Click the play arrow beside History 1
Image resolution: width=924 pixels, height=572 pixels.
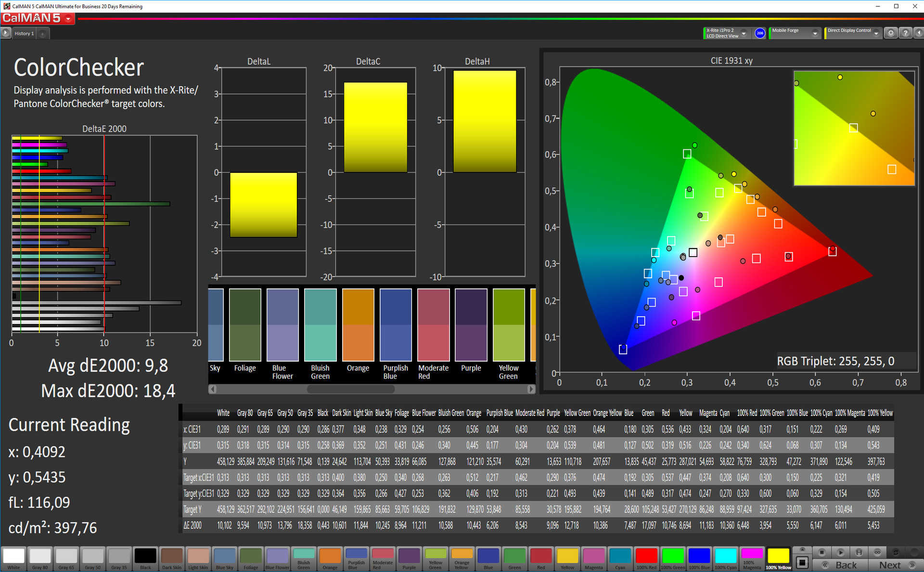pyautogui.click(x=5, y=33)
